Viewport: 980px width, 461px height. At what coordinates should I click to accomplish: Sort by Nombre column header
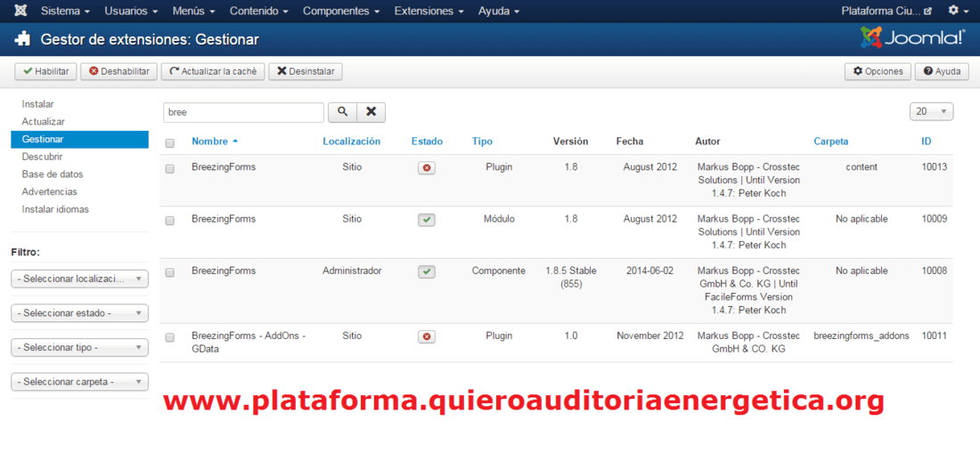coord(210,142)
